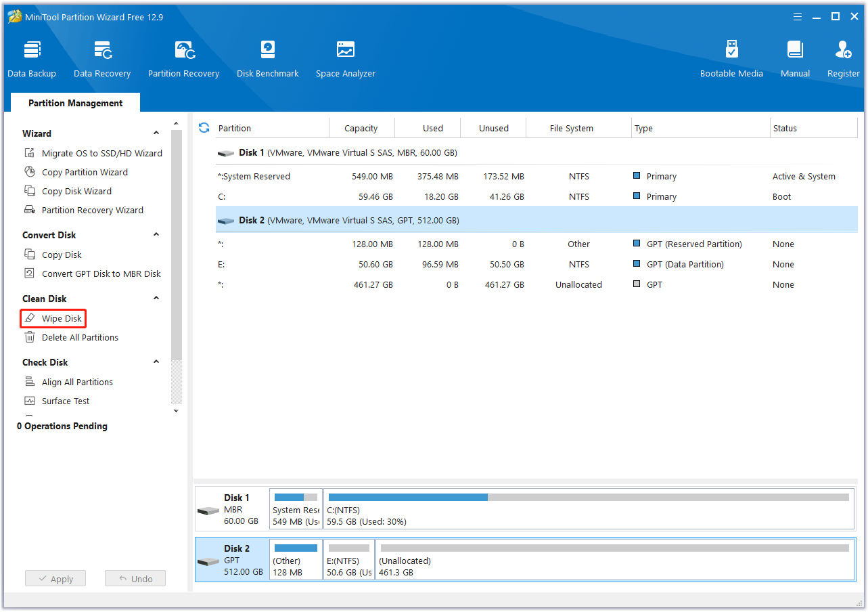
Task: Click the Undo button
Action: [135, 578]
